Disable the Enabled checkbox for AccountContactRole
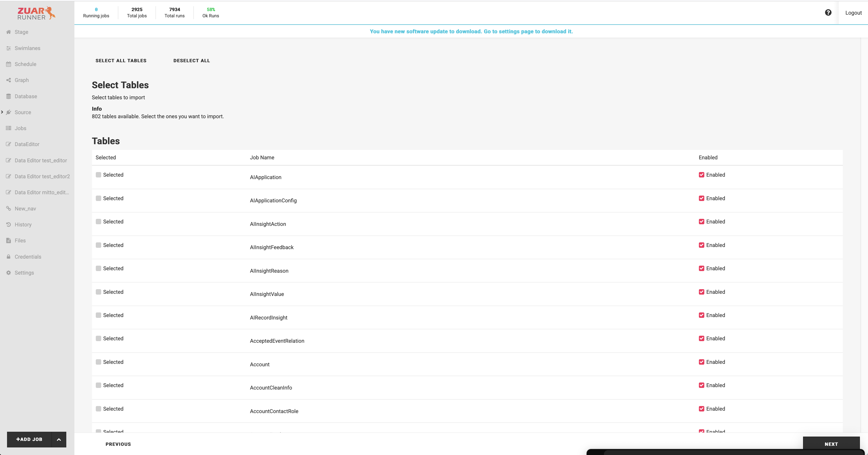The image size is (868, 455). coord(701,409)
